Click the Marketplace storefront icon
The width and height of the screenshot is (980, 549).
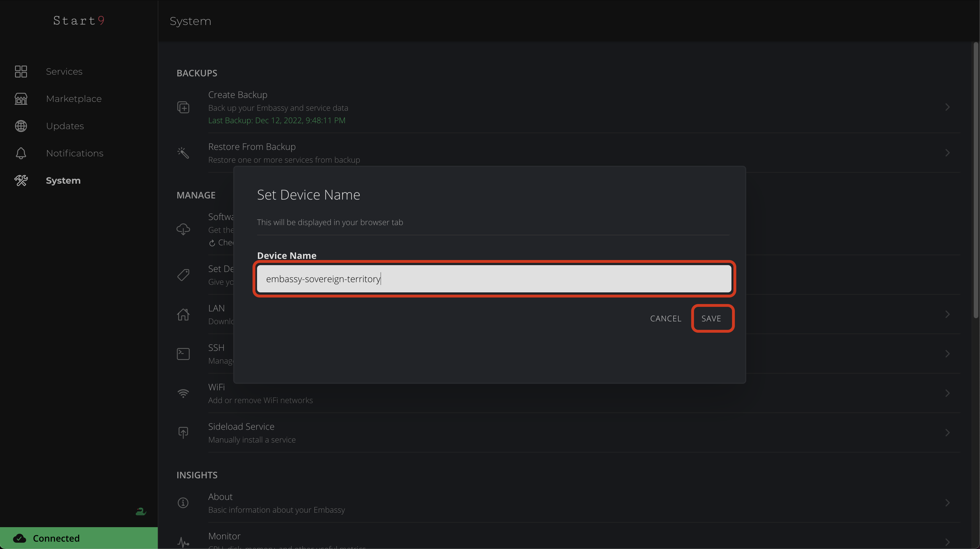21,99
